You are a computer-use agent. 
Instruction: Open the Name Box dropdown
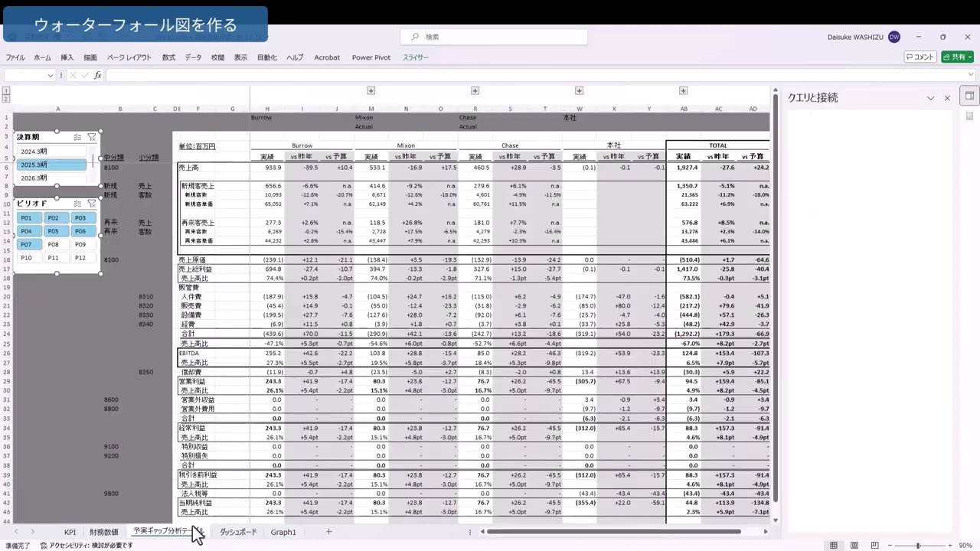coord(51,75)
